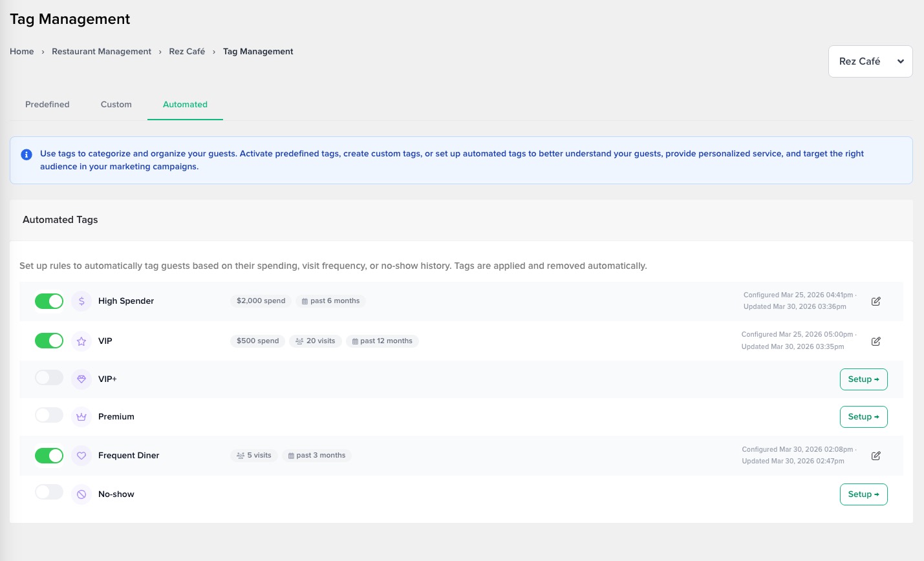Edit the VIP tag configuration
Viewport: 924px width, 561px height.
(876, 341)
